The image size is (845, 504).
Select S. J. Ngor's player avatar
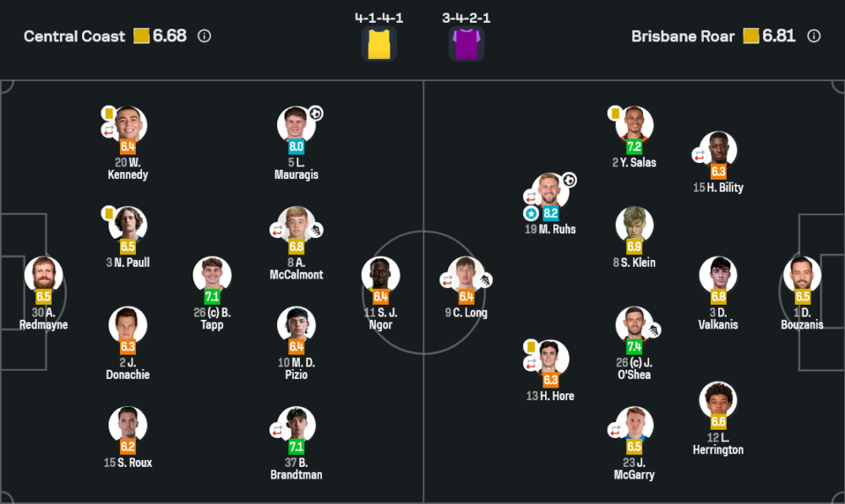381,274
